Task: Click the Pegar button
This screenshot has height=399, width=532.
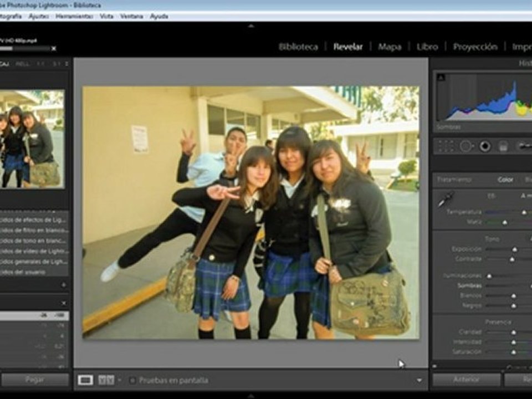Action: [34, 380]
